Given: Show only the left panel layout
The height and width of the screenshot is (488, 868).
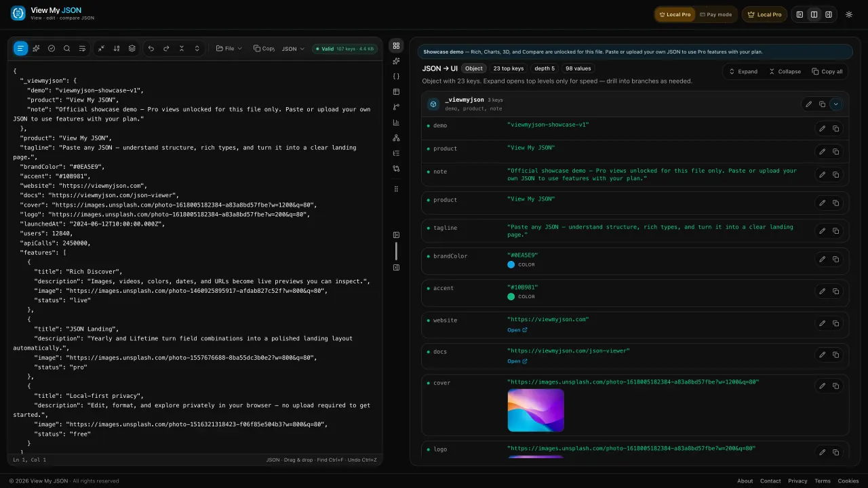Looking at the screenshot, I should coord(800,14).
